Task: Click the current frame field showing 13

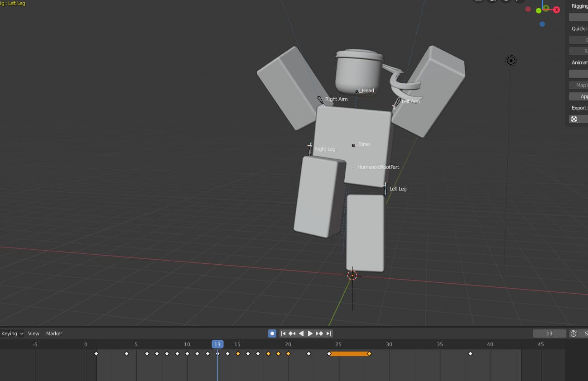Action: [549, 333]
